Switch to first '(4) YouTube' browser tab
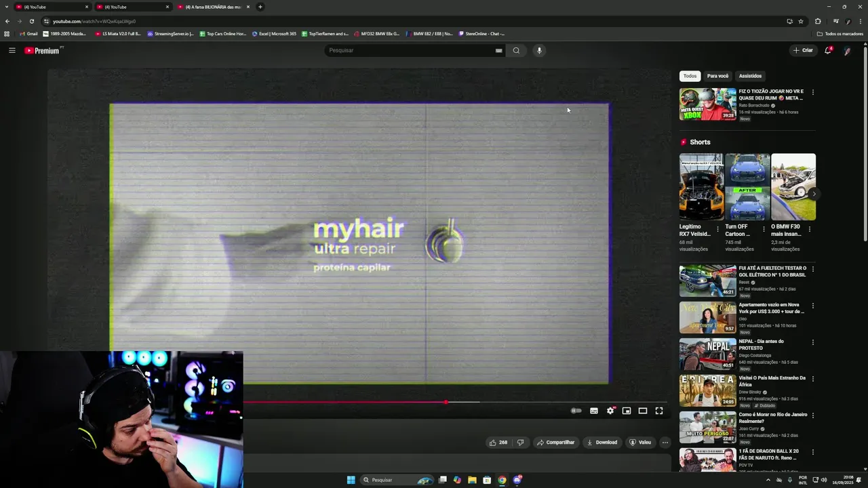The width and height of the screenshot is (868, 488). (x=53, y=7)
